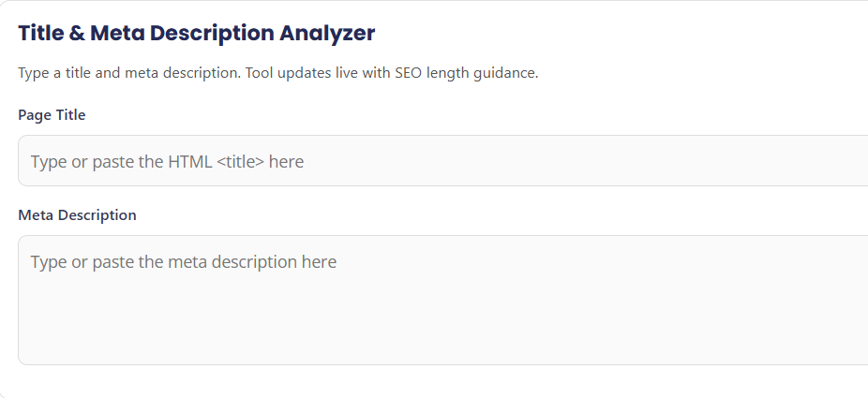Click the first word "Title" in heading

pyautogui.click(x=41, y=34)
